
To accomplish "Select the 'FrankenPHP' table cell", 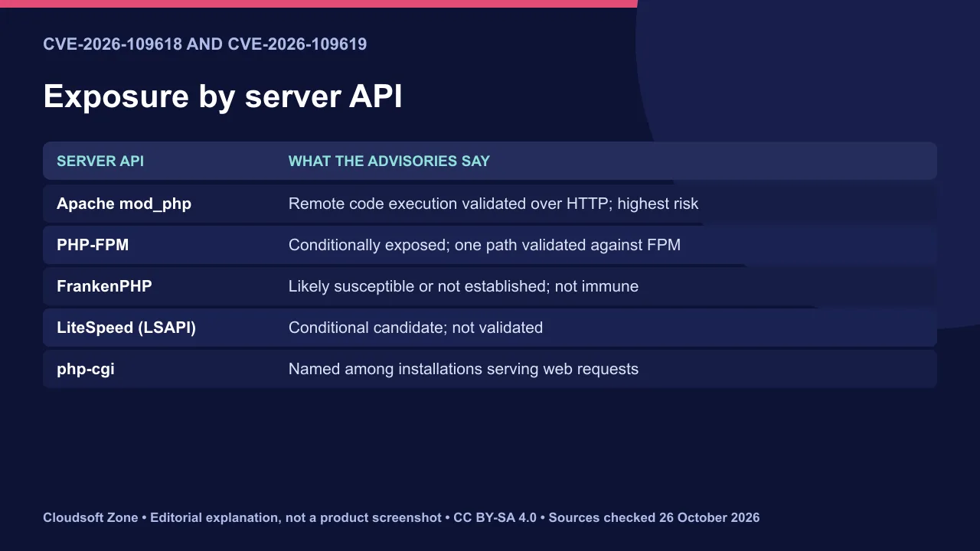I will [x=104, y=286].
